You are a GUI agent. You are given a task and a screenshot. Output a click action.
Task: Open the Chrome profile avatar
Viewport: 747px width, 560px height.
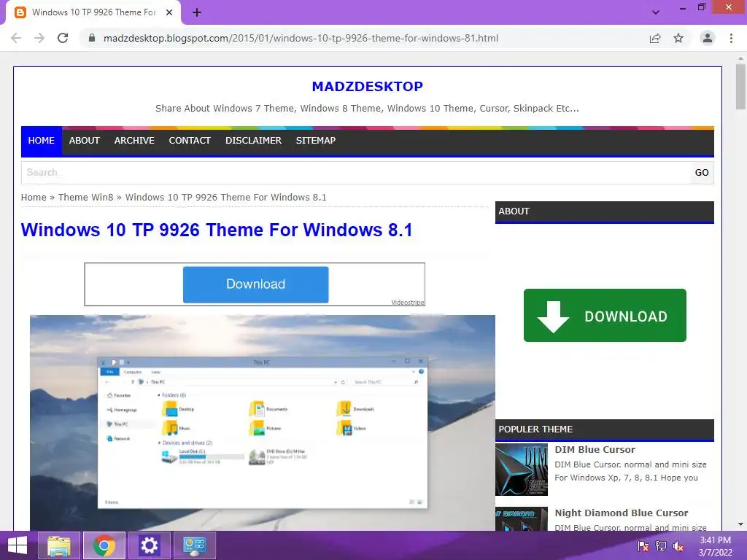(708, 38)
